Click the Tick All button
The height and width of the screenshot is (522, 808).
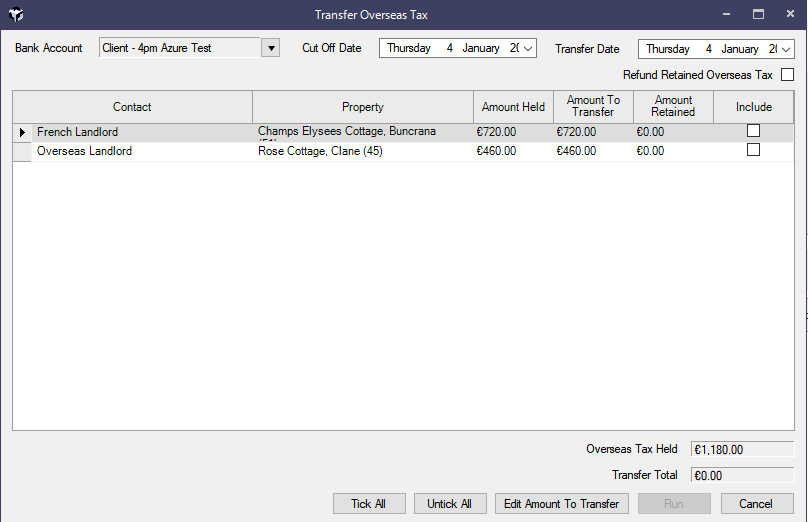368,504
